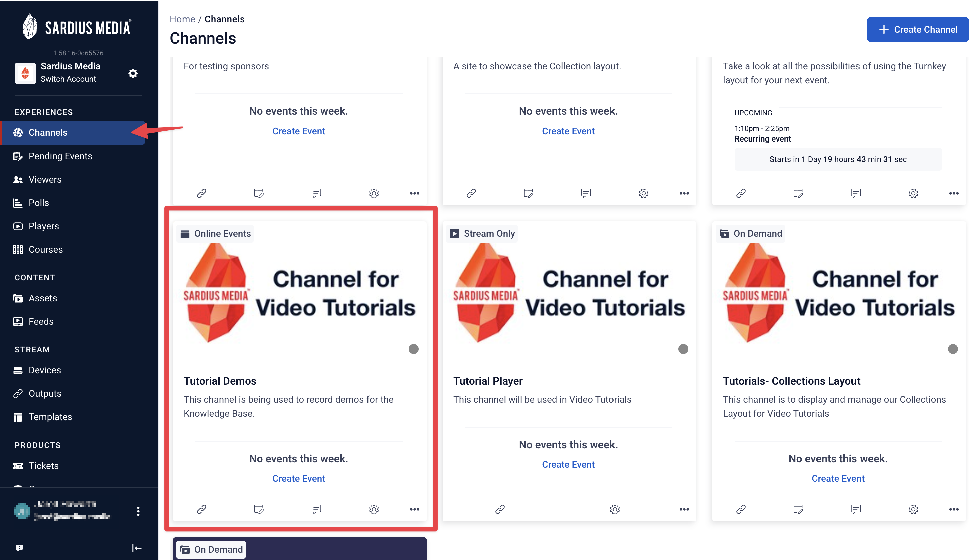The height and width of the screenshot is (560, 980).
Task: Select Channels in the sidebar
Action: tap(73, 133)
